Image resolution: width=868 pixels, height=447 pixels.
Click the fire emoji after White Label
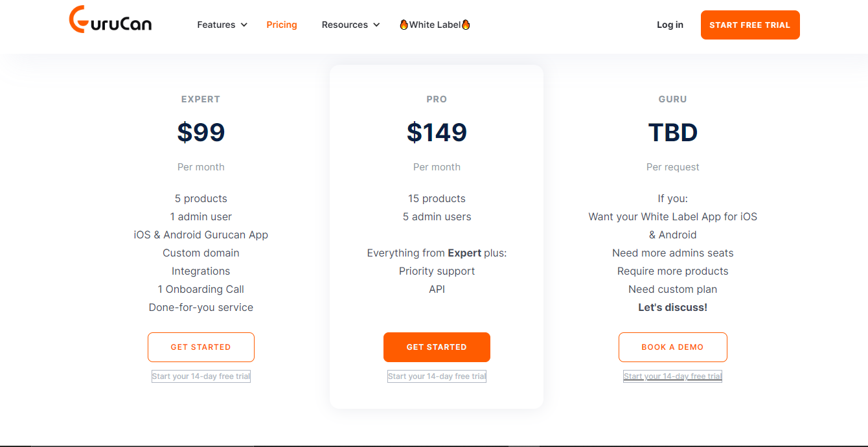pyautogui.click(x=466, y=25)
